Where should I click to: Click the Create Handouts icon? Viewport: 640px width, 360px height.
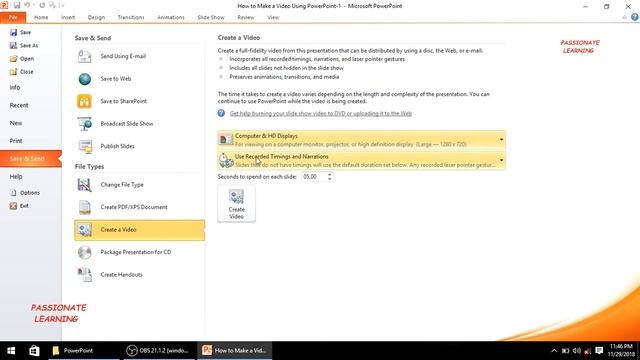pos(84,275)
